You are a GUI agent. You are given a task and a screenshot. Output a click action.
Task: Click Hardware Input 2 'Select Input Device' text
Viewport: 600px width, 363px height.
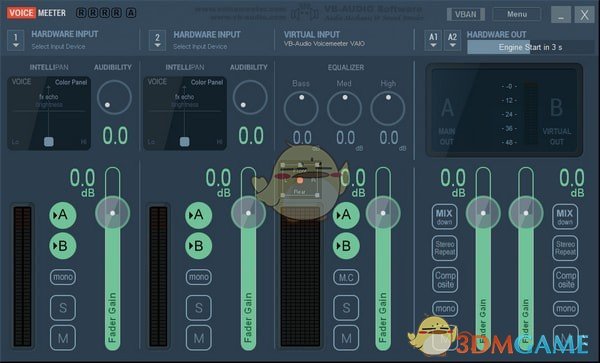click(200, 47)
